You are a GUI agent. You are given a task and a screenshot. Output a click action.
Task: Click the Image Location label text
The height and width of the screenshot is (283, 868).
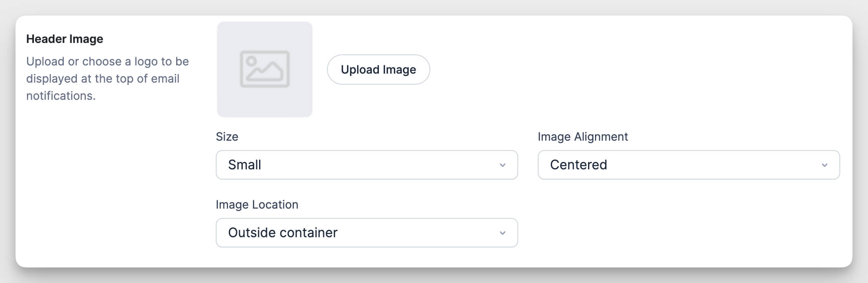coord(257,204)
